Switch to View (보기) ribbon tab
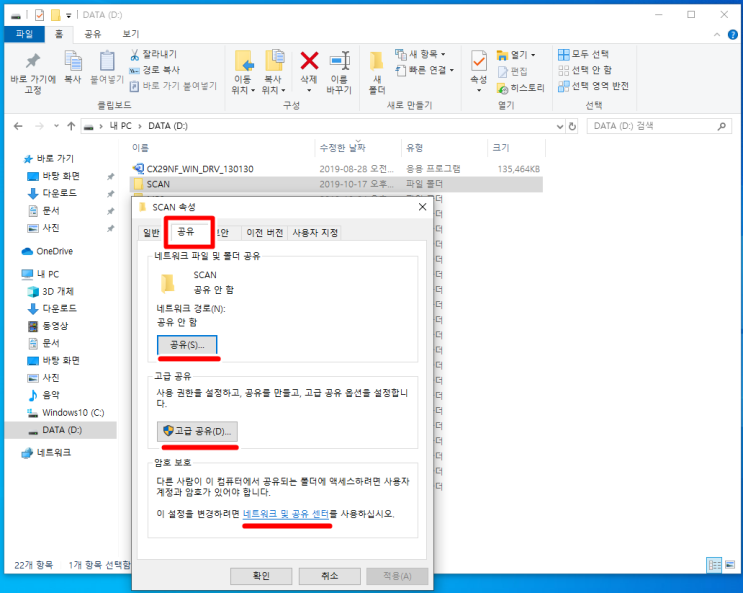 click(x=130, y=34)
